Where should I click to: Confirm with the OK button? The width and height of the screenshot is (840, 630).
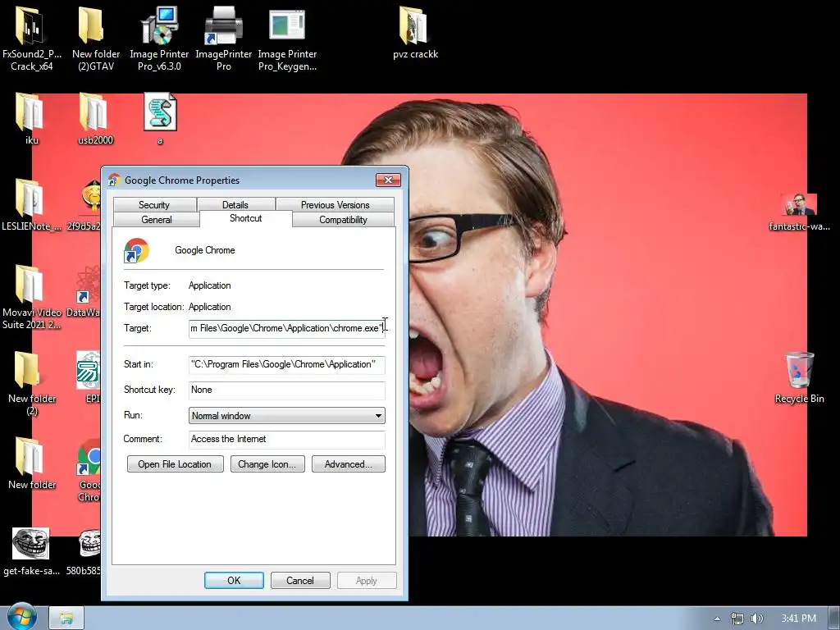(234, 581)
